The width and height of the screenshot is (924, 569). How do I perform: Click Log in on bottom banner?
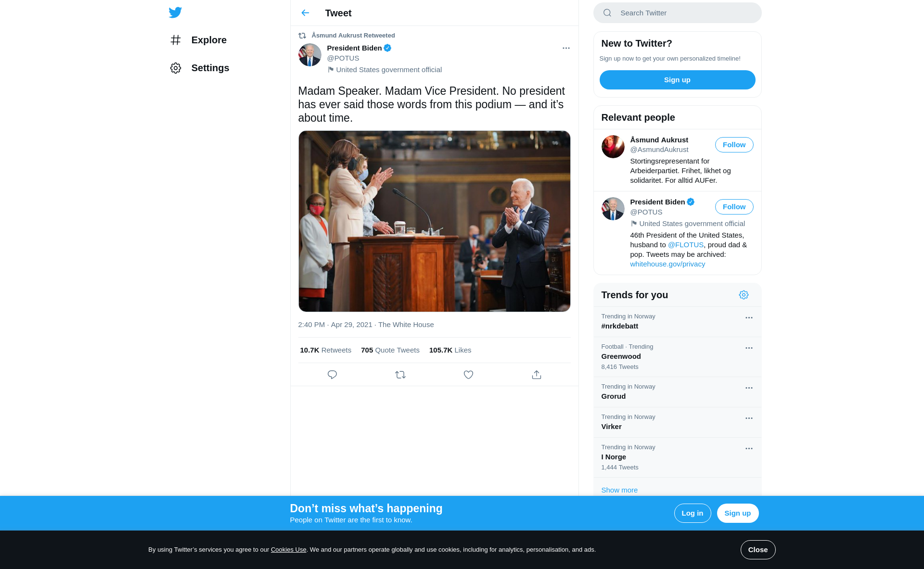click(692, 513)
